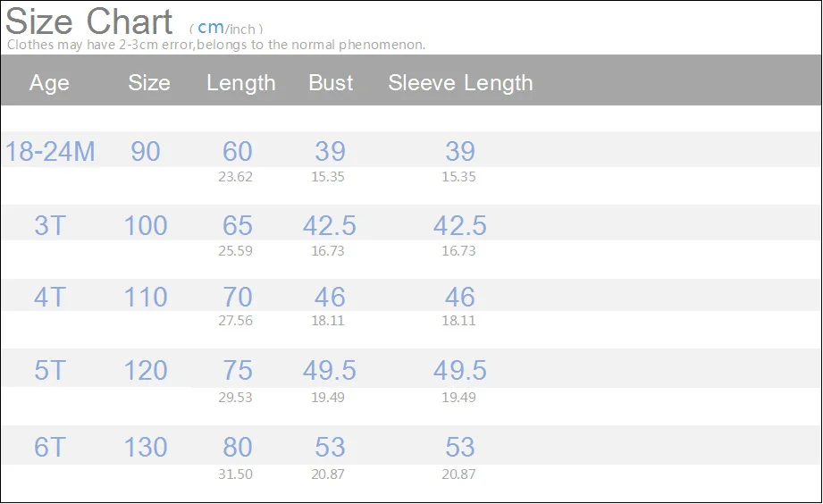Click the '5T' age cell
The width and height of the screenshot is (823, 504).
[50, 371]
